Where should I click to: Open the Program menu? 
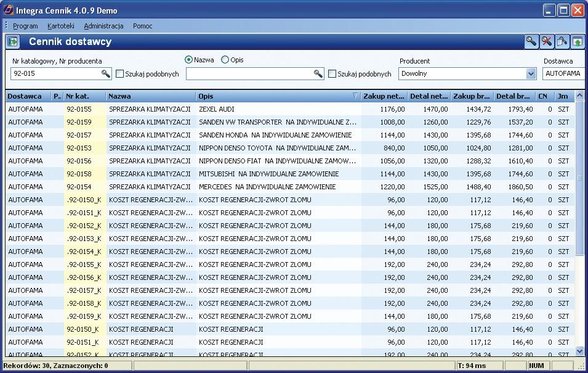pos(25,26)
